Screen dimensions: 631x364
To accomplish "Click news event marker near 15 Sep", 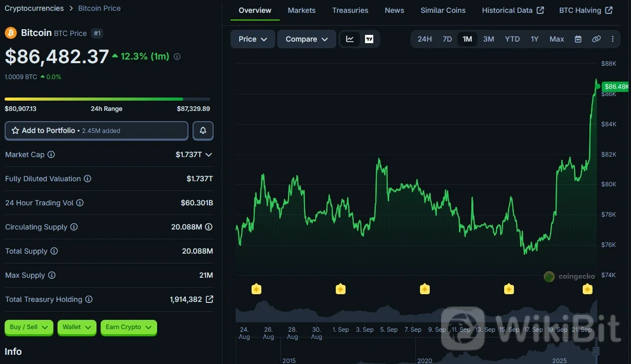I will point(509,289).
